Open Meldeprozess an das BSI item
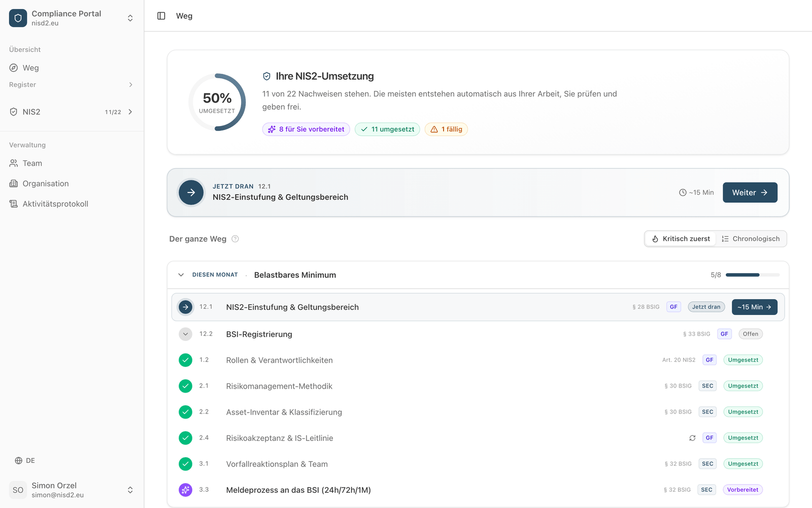812x508 pixels. coord(298,490)
